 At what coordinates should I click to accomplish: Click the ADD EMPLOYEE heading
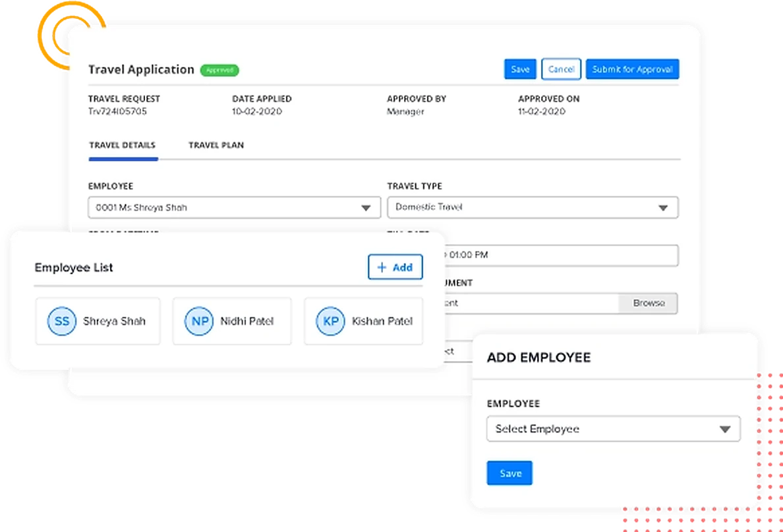pos(539,358)
